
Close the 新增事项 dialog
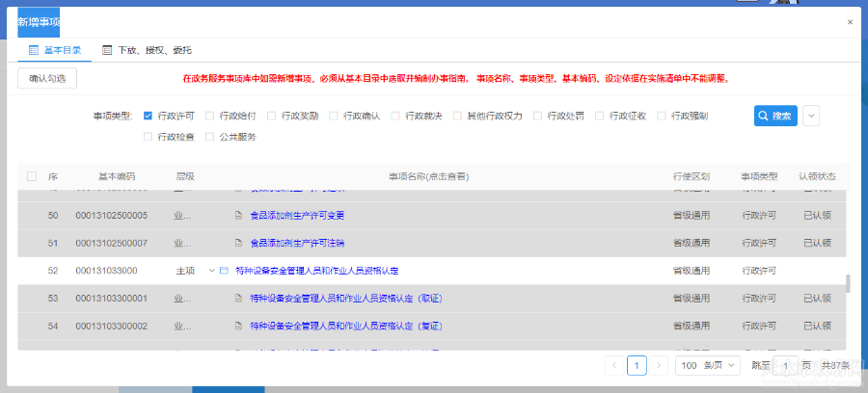[850, 21]
